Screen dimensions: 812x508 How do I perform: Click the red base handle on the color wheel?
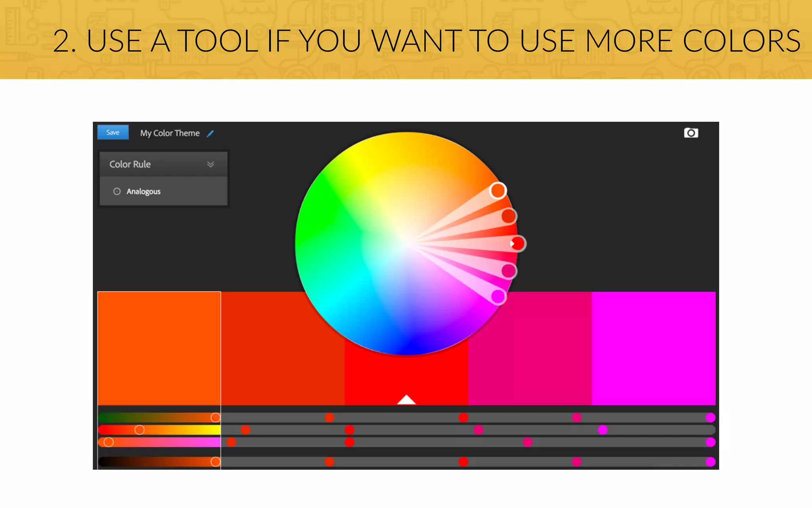coord(518,243)
